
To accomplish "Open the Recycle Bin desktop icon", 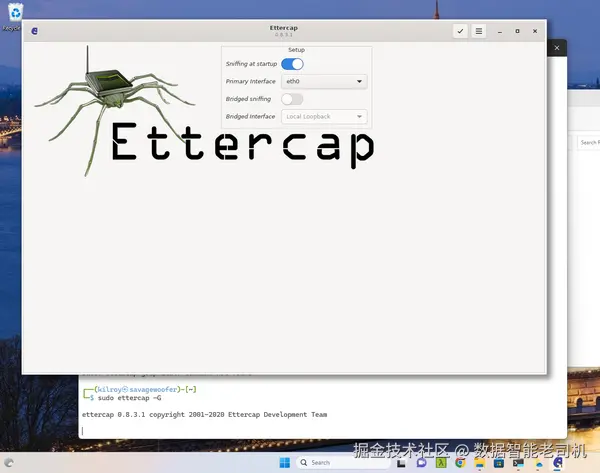I will pyautogui.click(x=15, y=17).
